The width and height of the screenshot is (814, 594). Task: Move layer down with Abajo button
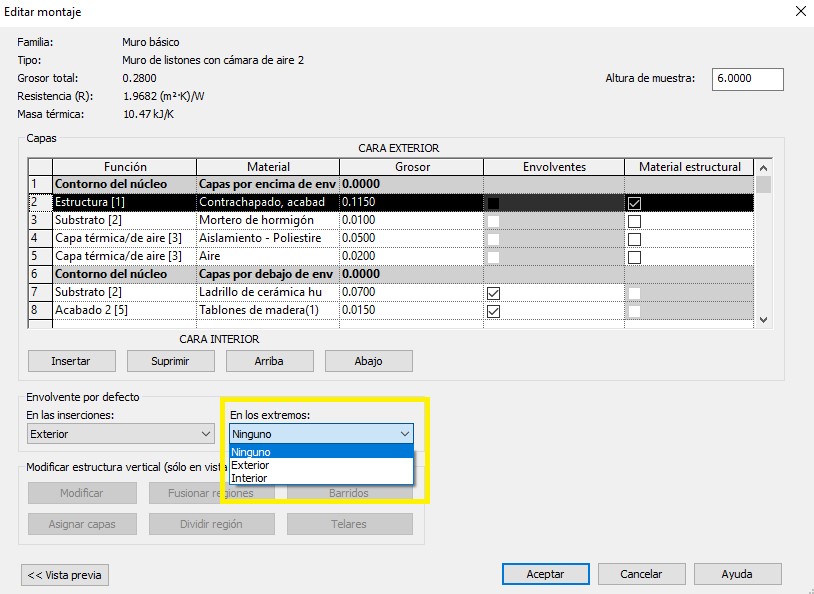(368, 361)
